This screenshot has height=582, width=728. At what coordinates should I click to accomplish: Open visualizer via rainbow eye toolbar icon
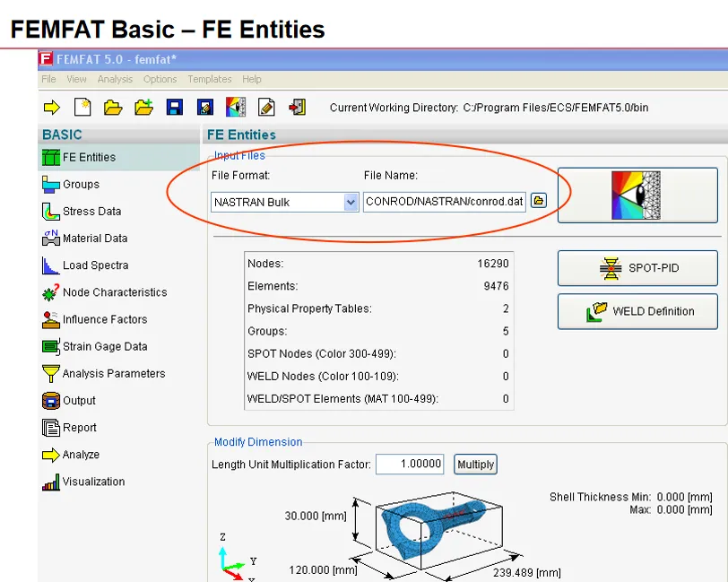click(236, 108)
